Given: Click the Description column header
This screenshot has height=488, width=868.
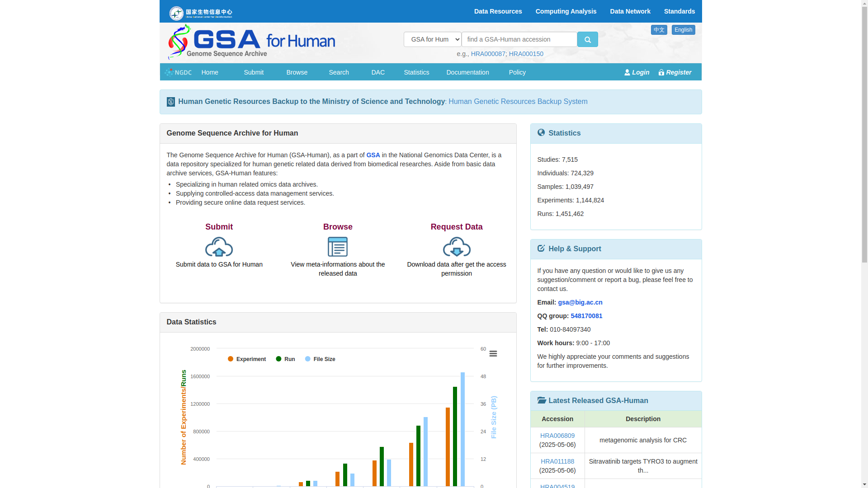Looking at the screenshot, I should 643,419.
